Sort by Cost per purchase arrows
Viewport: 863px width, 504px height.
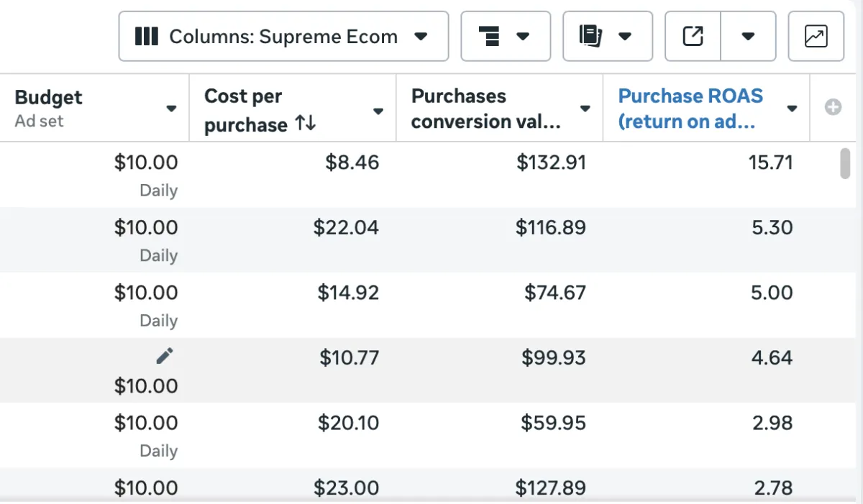tap(305, 124)
